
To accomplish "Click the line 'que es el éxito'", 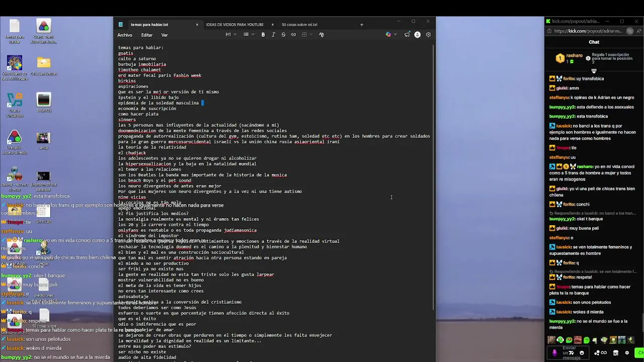I will pyautogui.click(x=137, y=319).
